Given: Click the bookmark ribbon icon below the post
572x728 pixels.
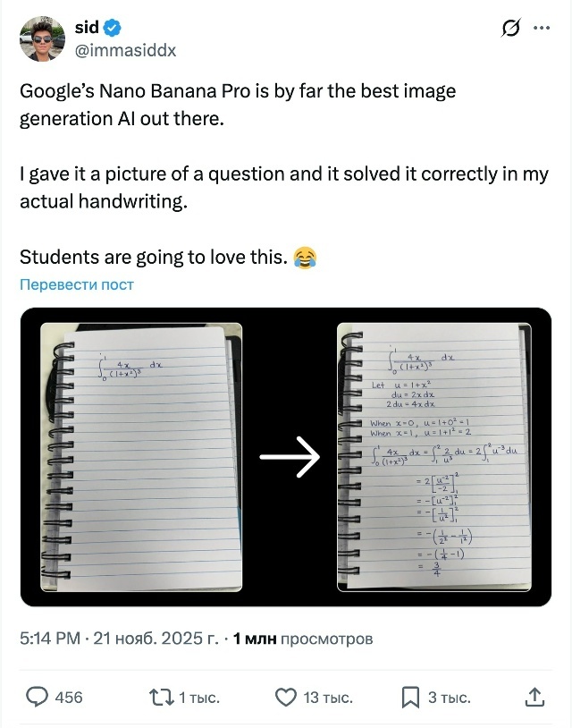Looking at the screenshot, I should pyautogui.click(x=409, y=697).
